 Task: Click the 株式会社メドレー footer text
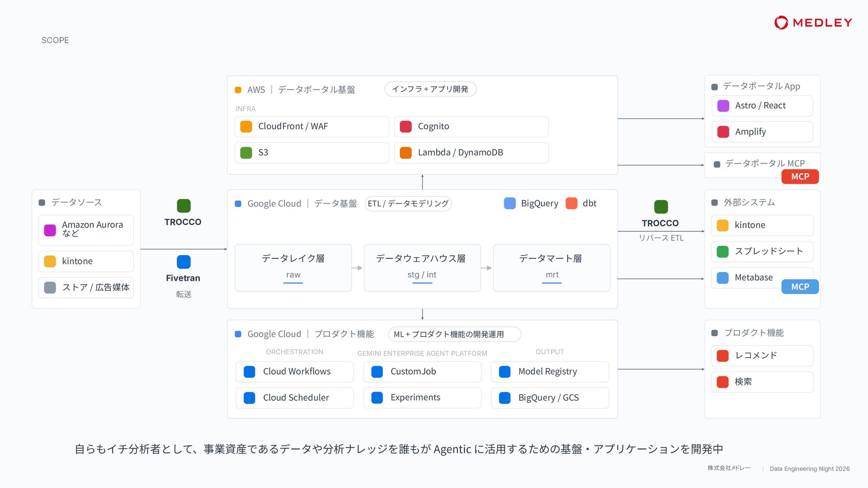tap(729, 468)
